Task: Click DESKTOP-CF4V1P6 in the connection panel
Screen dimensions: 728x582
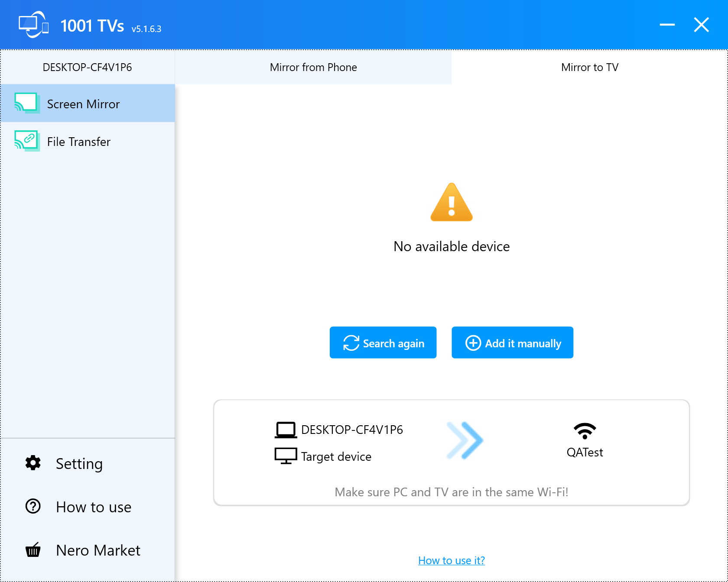Action: [352, 430]
